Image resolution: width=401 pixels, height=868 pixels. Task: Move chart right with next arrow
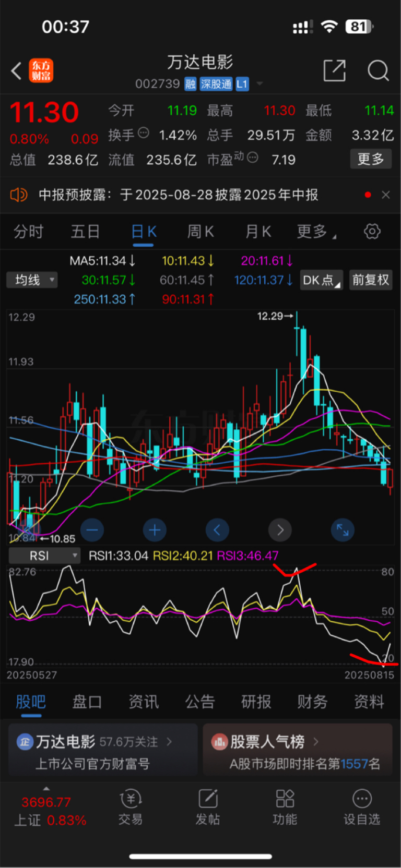point(280,531)
